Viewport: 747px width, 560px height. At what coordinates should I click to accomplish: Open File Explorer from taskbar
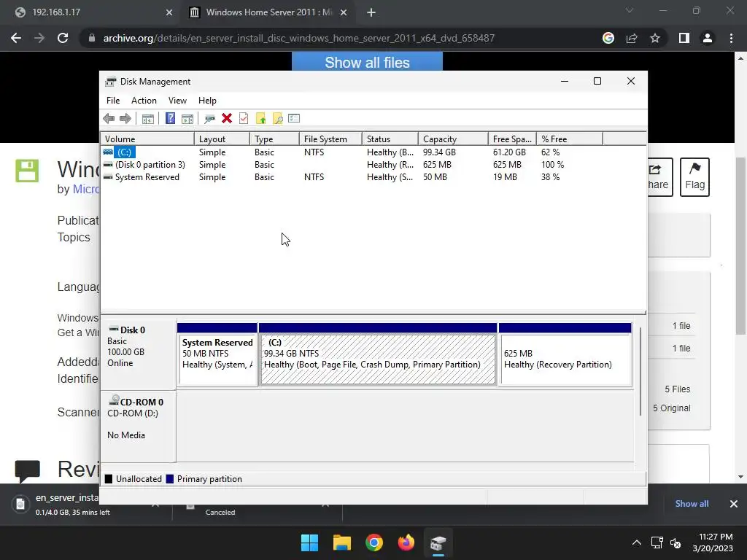pos(342,542)
